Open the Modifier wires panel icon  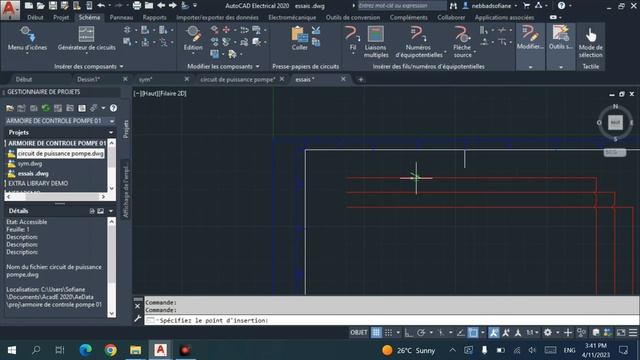point(530,38)
